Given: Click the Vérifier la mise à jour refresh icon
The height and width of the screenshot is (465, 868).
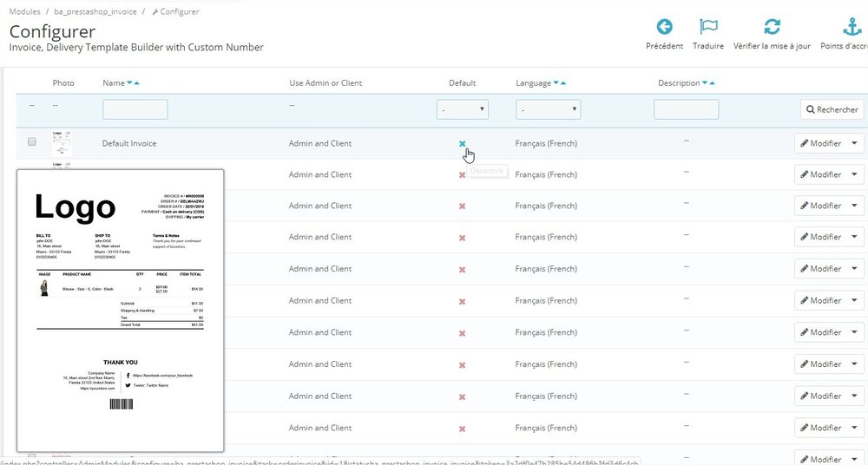Looking at the screenshot, I should click(x=772, y=27).
